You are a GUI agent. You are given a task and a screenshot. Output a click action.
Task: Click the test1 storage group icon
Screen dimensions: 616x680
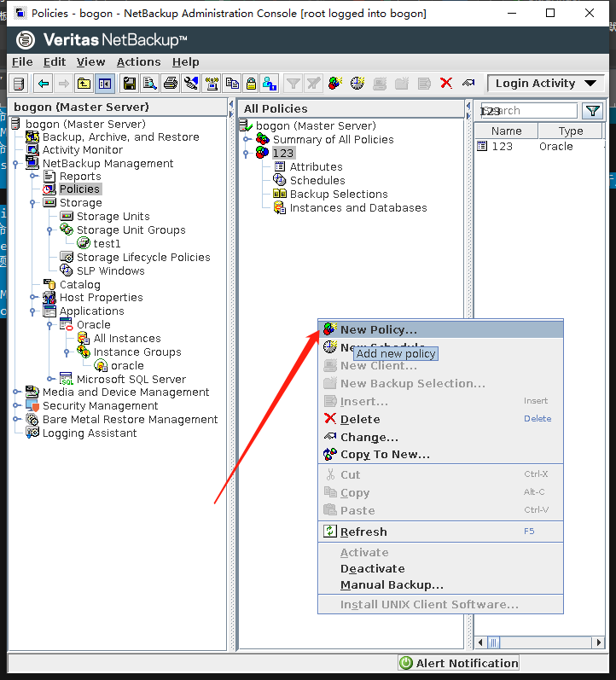pos(84,243)
